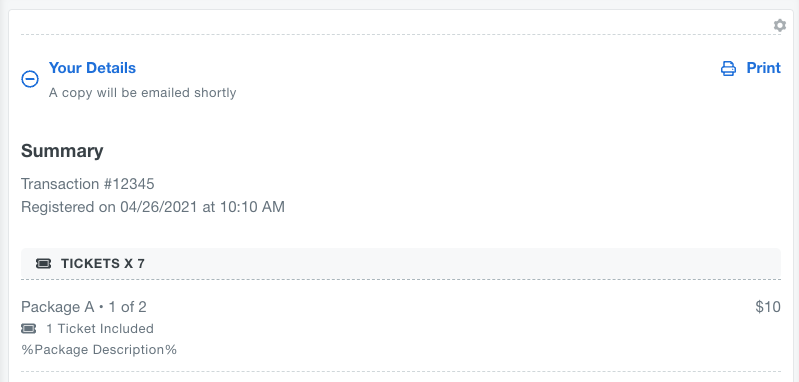Screen dimensions: 799x382
Task: Select the 1 Ticket Included text
Action: tap(100, 329)
